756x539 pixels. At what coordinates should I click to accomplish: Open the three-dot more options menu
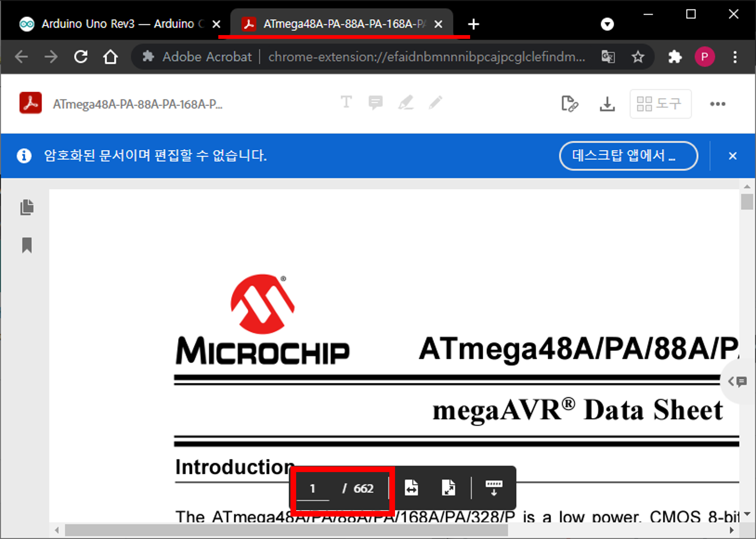pos(717,104)
